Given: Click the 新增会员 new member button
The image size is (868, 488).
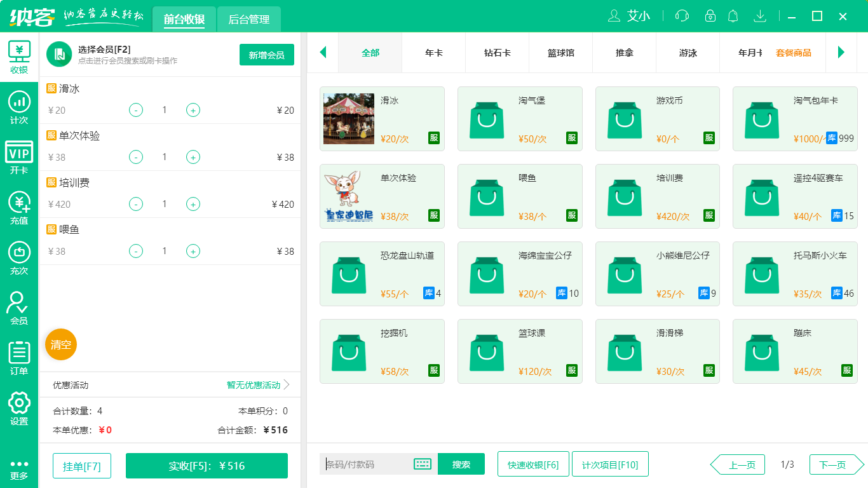Looking at the screenshot, I should click(x=266, y=55).
